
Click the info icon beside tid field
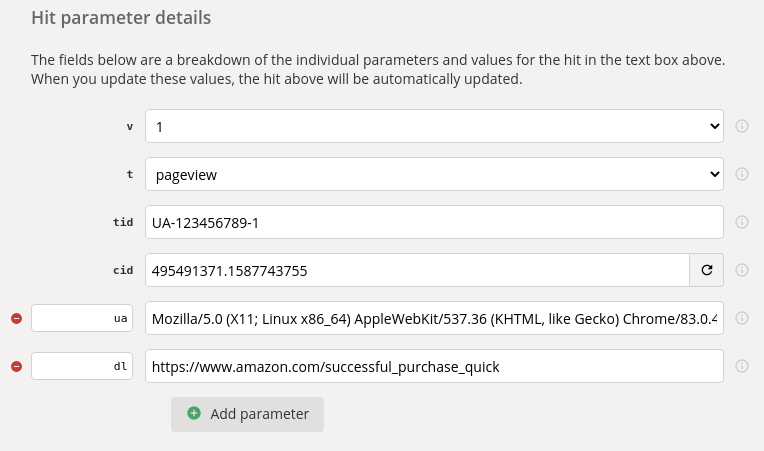[x=742, y=222]
